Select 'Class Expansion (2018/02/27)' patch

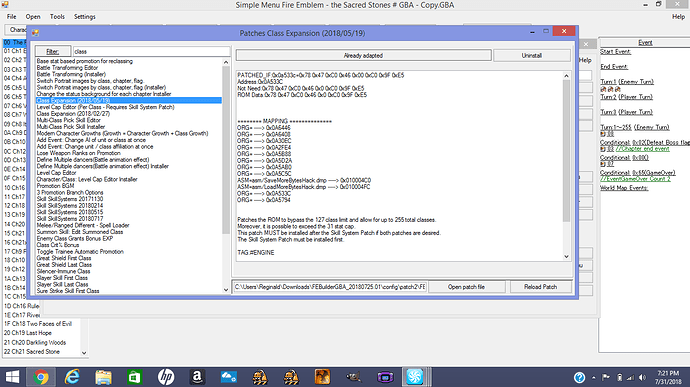click(73, 114)
